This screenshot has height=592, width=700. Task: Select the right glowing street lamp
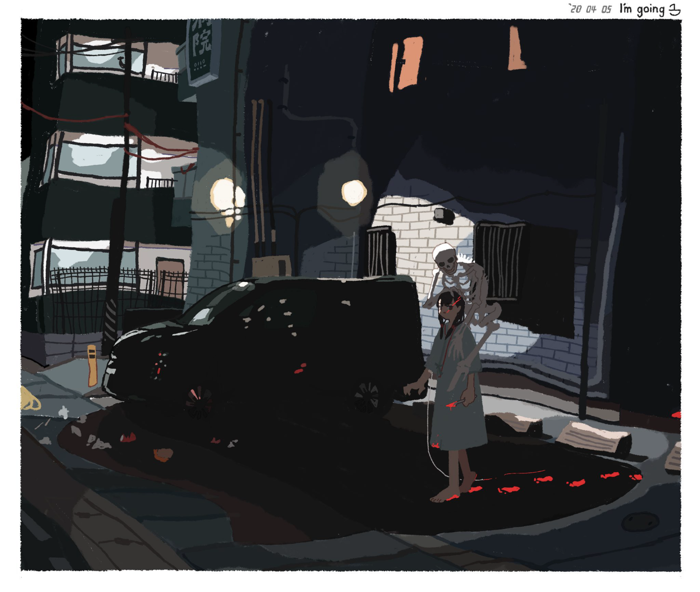pyautogui.click(x=354, y=192)
